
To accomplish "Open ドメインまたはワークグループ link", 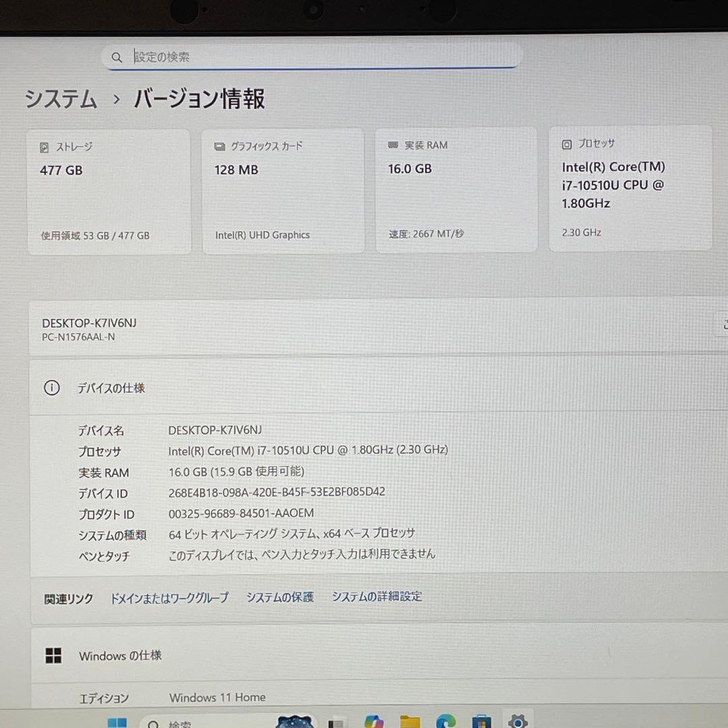I will [x=169, y=598].
